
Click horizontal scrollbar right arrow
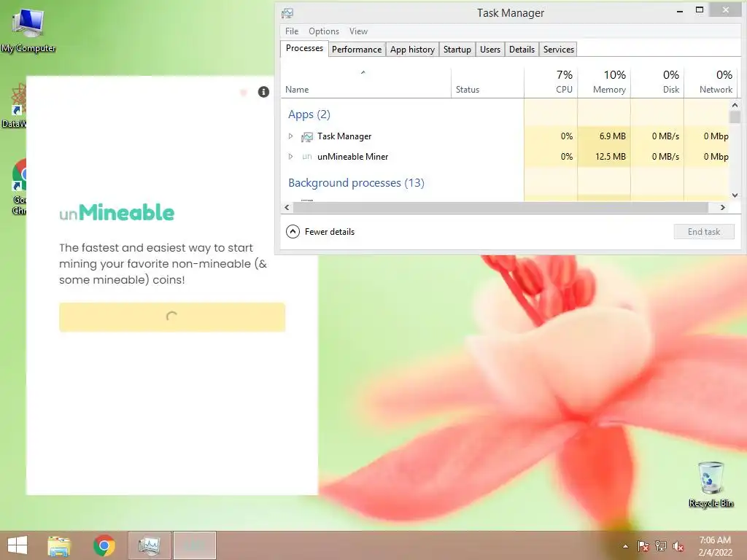pyautogui.click(x=723, y=208)
